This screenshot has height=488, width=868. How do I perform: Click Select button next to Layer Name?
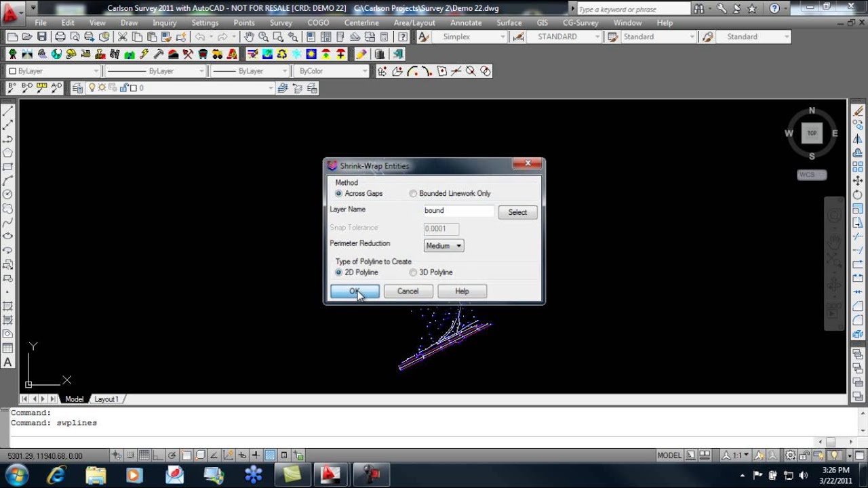pyautogui.click(x=517, y=212)
